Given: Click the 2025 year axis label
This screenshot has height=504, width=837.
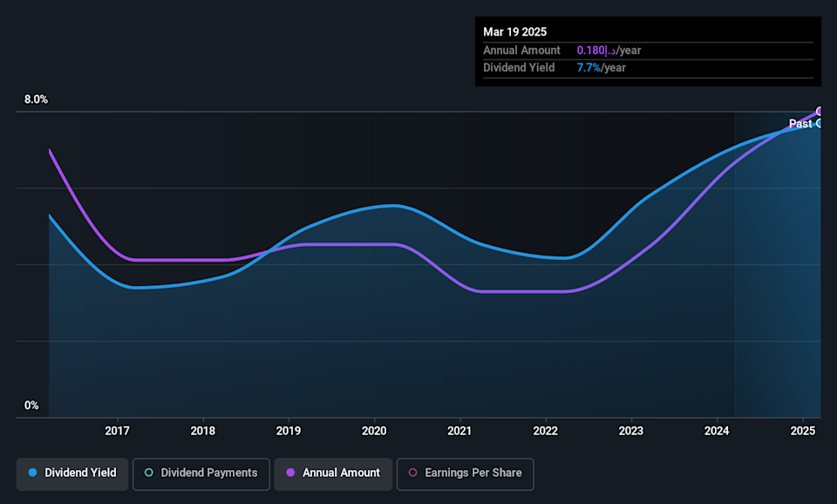Looking at the screenshot, I should point(802,431).
